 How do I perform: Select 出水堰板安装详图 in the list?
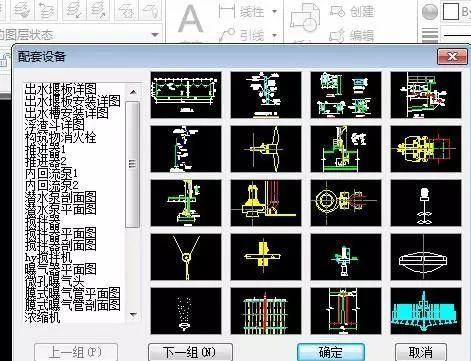tap(73, 101)
